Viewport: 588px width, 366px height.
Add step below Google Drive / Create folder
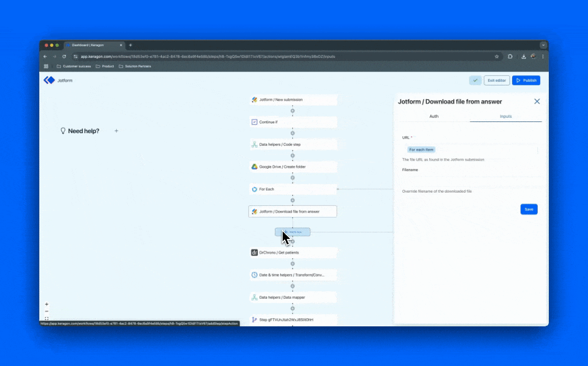tap(292, 178)
